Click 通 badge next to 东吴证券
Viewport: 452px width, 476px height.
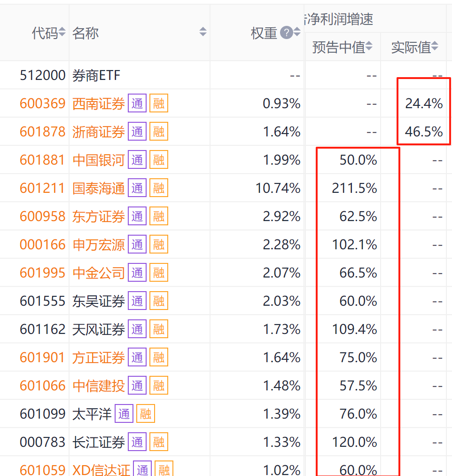137,301
